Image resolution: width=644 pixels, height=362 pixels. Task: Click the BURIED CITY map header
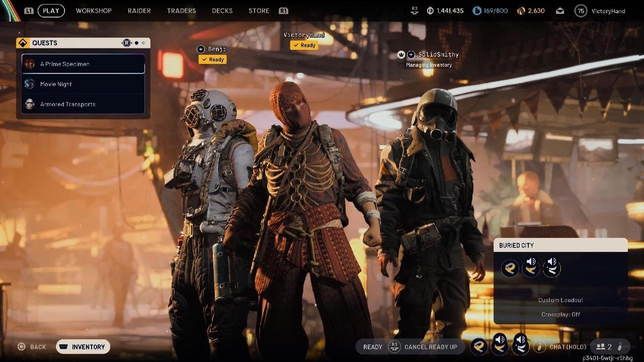560,245
